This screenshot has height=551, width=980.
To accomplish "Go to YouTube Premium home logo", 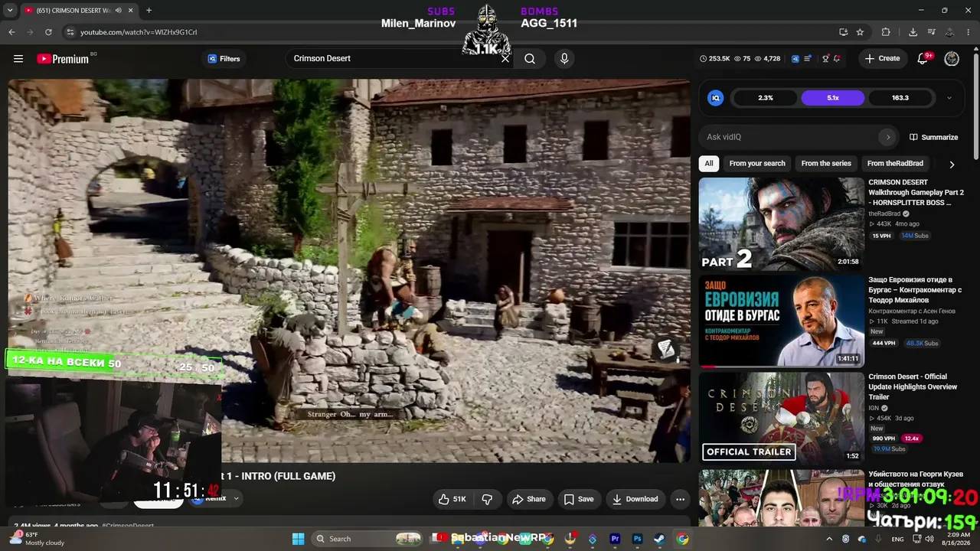I will click(63, 59).
